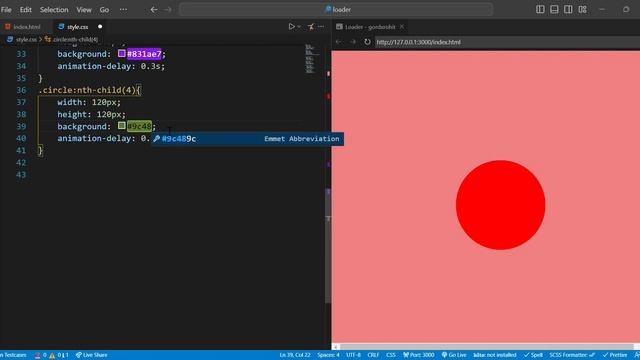
Task: Click the .circle:nth-child(4) selector text
Action: click(87, 90)
